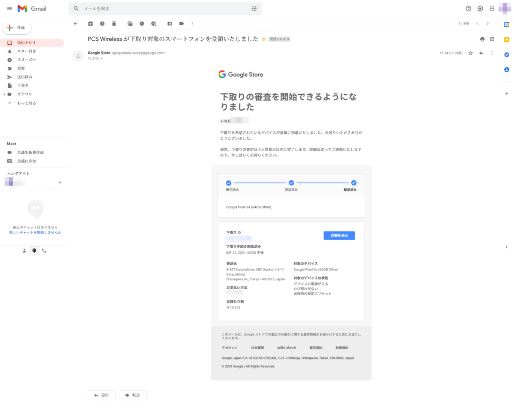Open message more options menu
The image size is (514, 420).
492,53
